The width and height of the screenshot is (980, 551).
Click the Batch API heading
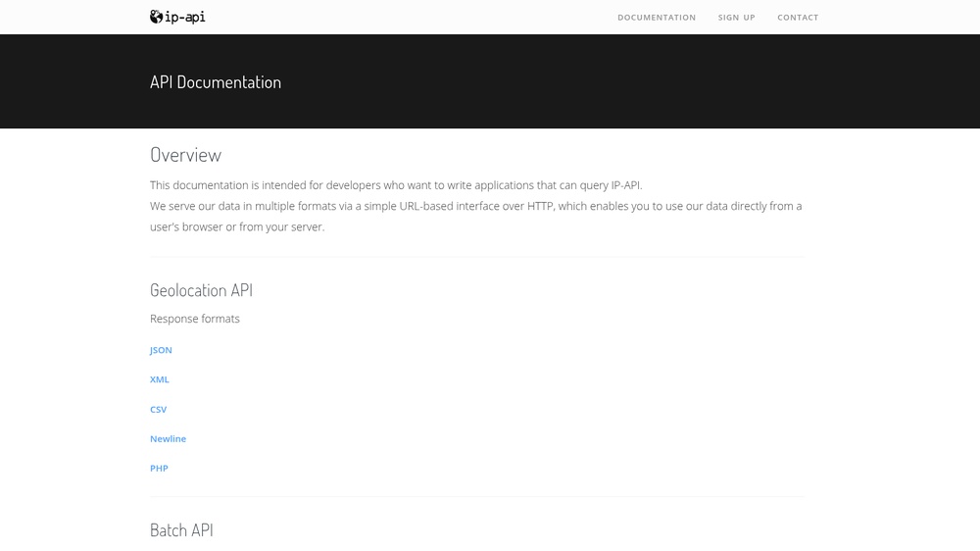pos(181,530)
